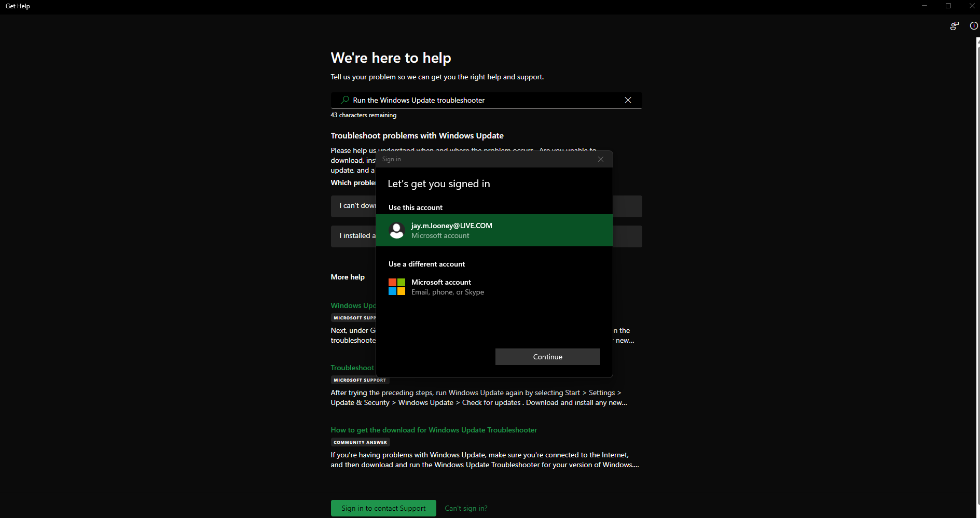This screenshot has width=980, height=518.
Task: Select the 'I can't dow...' problem option
Action: [x=353, y=206]
